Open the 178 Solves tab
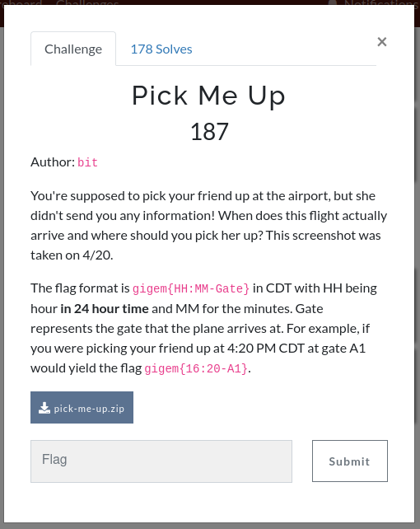 point(161,49)
